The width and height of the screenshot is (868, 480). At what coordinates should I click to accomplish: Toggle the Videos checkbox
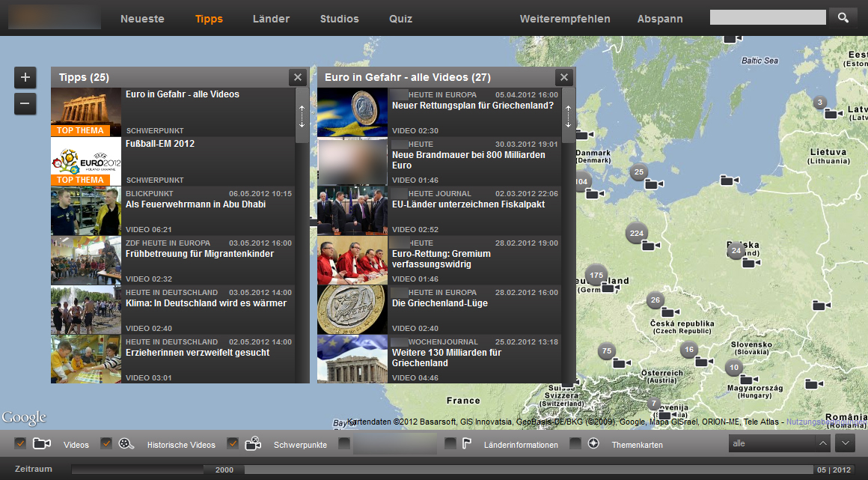pos(20,444)
